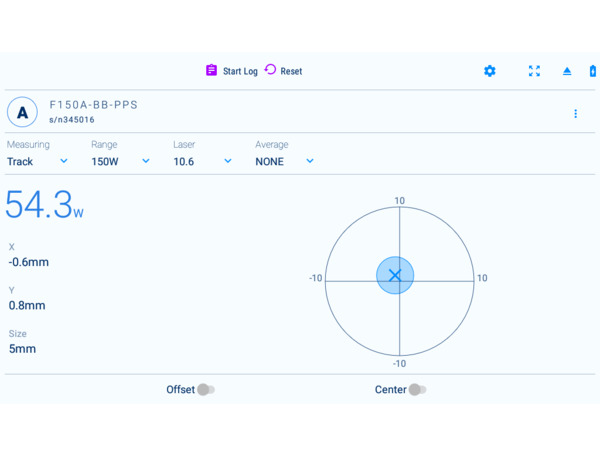Click the 5mm beam Size value

tap(23, 349)
